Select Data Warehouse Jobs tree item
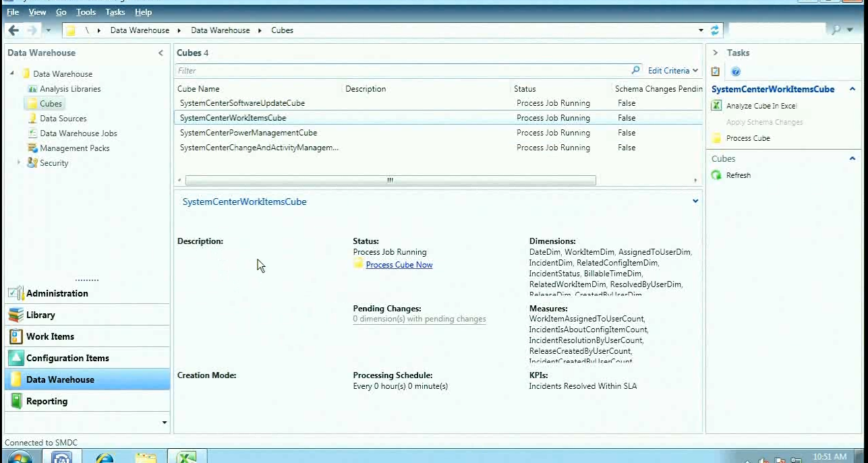 (x=78, y=133)
